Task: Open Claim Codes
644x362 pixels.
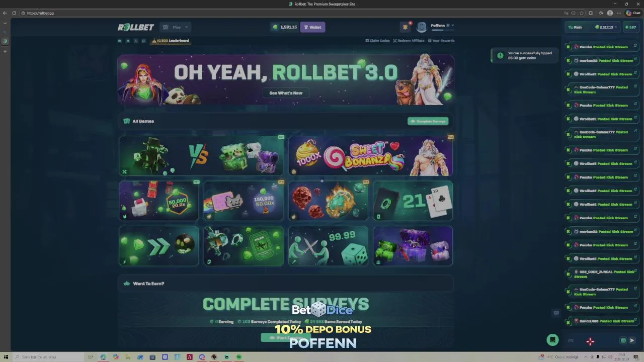Action: click(x=377, y=41)
